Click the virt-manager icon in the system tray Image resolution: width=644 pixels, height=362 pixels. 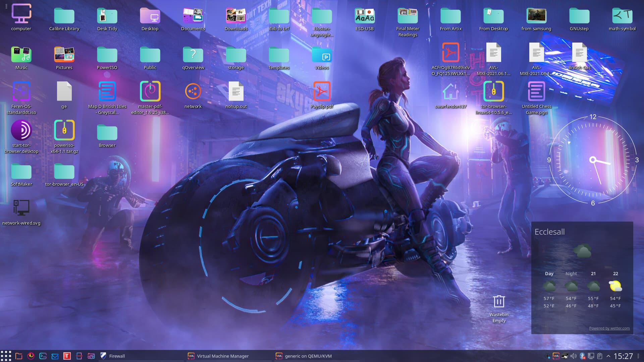pos(556,356)
